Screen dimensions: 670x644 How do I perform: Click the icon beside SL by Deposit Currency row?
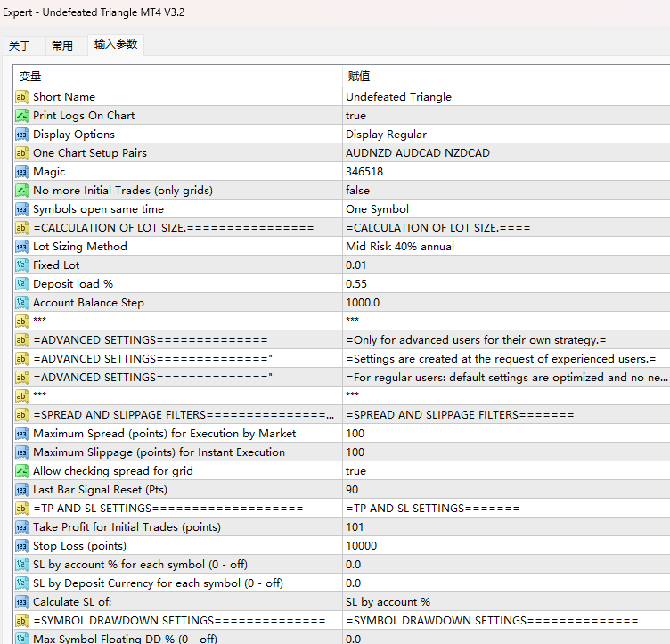click(x=22, y=583)
